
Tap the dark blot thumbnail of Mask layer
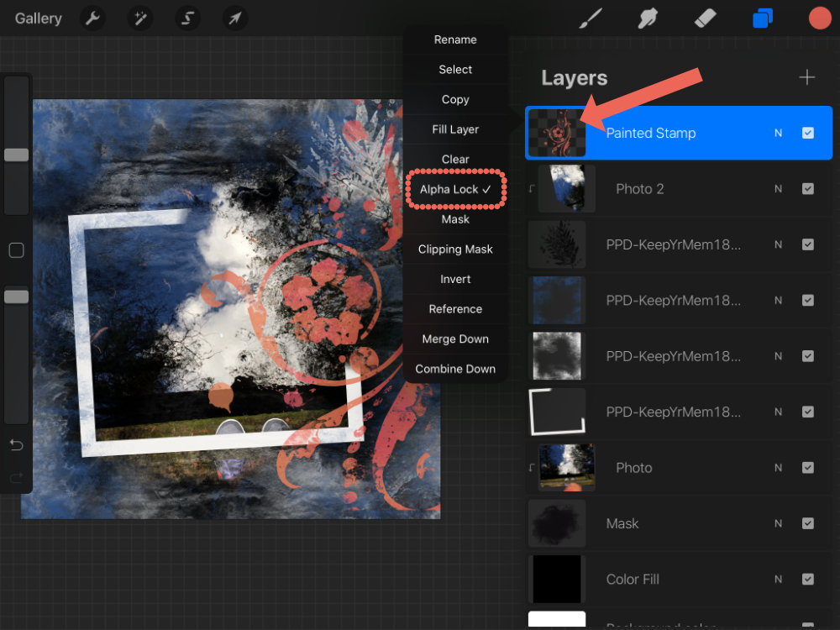tap(557, 523)
